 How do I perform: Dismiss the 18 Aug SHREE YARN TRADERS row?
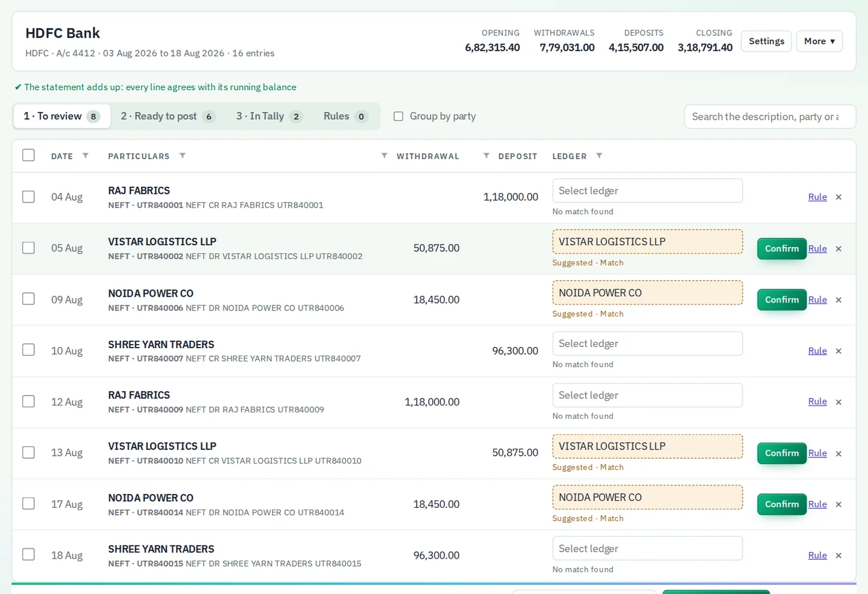click(838, 555)
